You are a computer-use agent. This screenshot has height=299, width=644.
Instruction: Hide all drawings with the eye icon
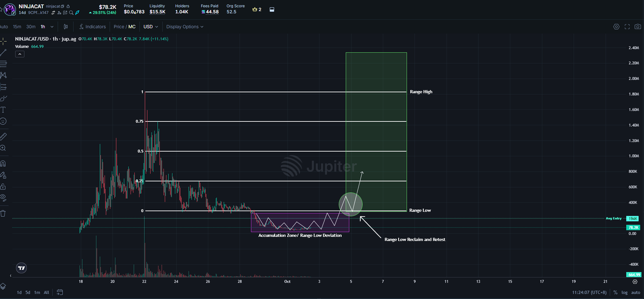click(3, 198)
